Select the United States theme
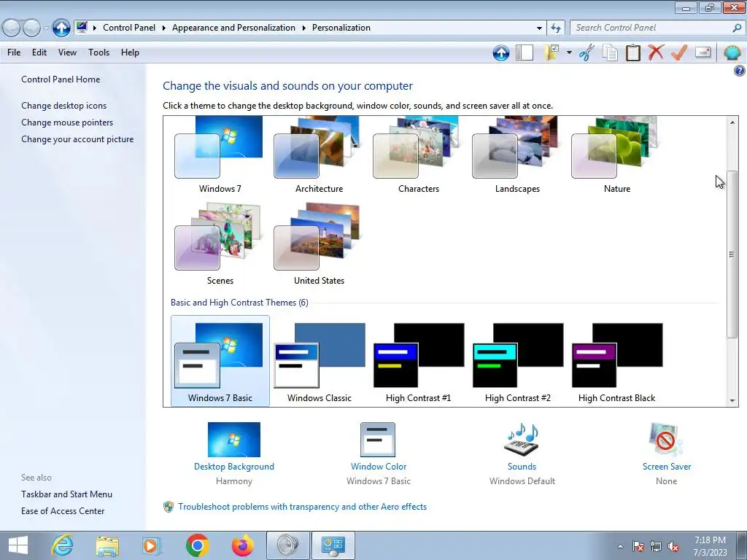Image resolution: width=747 pixels, height=560 pixels. point(319,244)
